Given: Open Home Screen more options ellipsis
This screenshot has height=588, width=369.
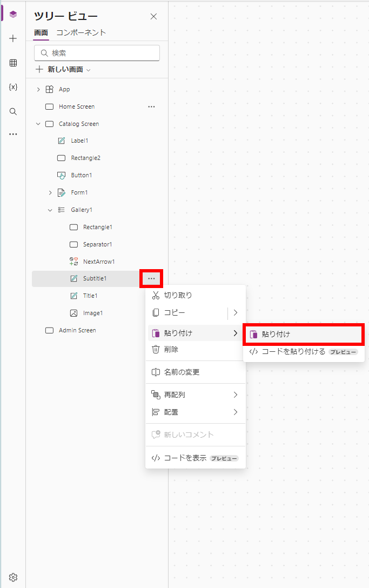Looking at the screenshot, I should click(x=151, y=106).
